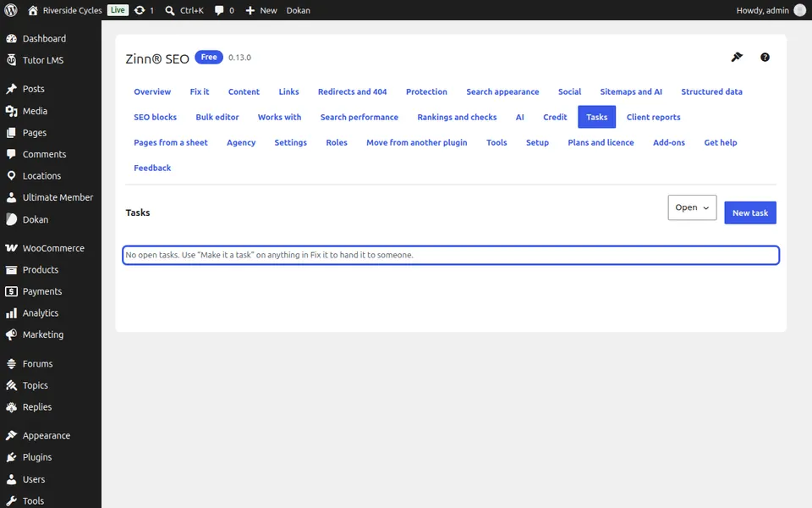Click the updates refresh icon
This screenshot has height=508, width=812.
tap(140, 10)
